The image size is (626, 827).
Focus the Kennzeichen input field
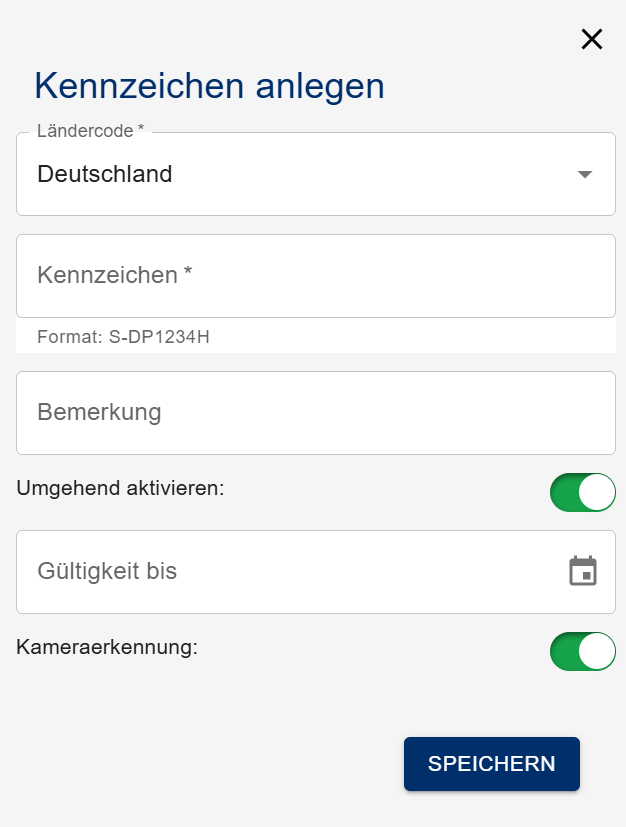tap(315, 276)
